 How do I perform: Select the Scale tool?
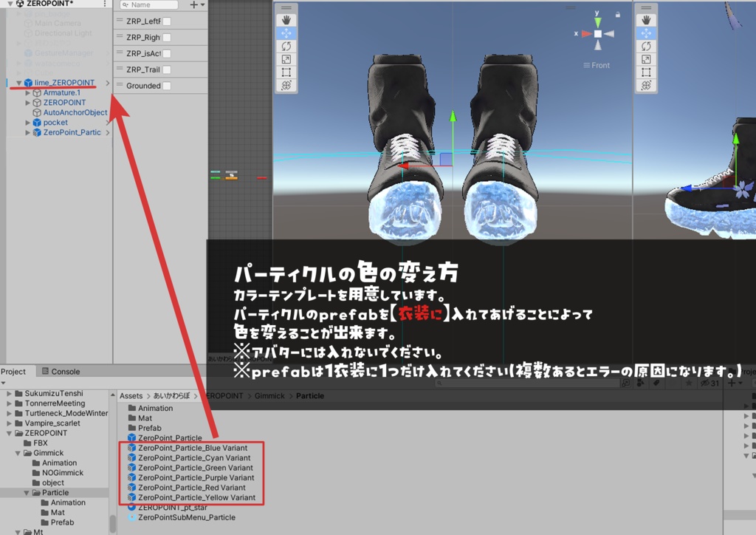[286, 58]
